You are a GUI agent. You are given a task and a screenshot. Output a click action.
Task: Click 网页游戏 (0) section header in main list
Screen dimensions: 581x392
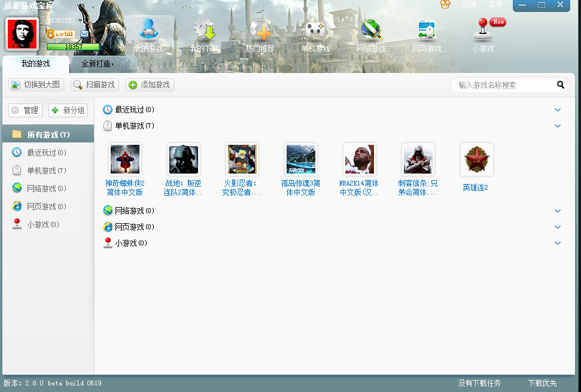click(129, 227)
